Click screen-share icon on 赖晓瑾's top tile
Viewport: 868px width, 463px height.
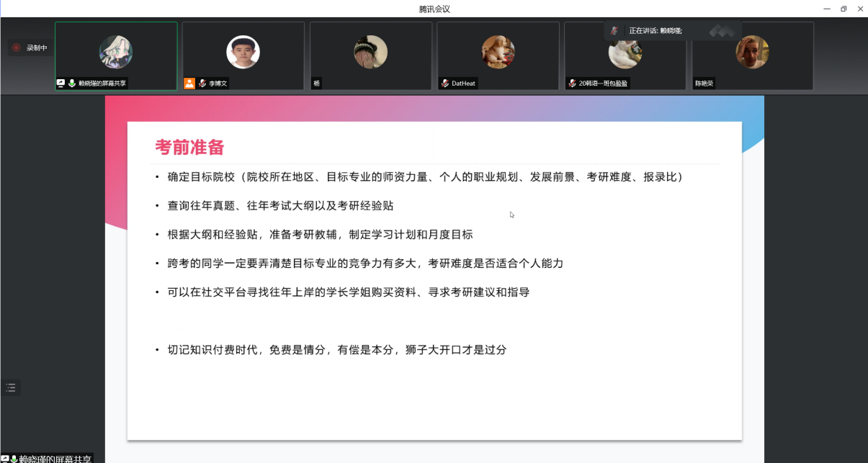click(x=61, y=84)
